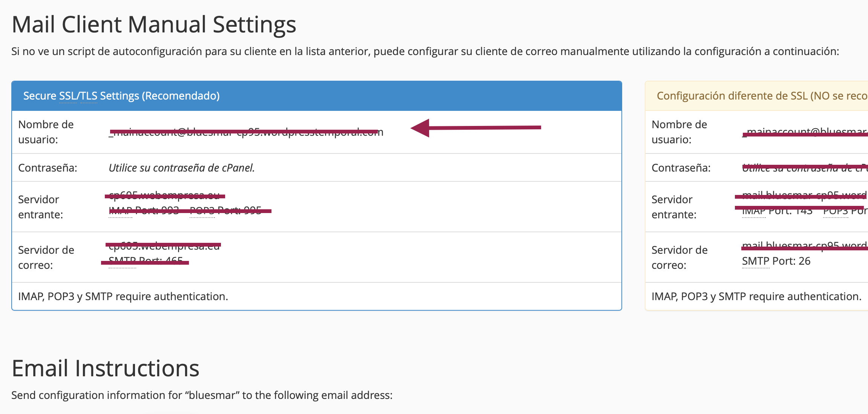
Task: Select the secure outgoing mail server hostname
Action: point(164,246)
